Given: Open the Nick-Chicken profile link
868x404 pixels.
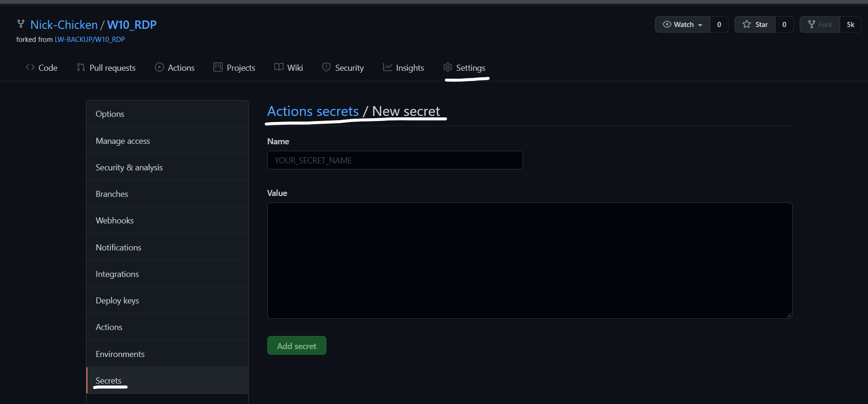Looking at the screenshot, I should [64, 25].
